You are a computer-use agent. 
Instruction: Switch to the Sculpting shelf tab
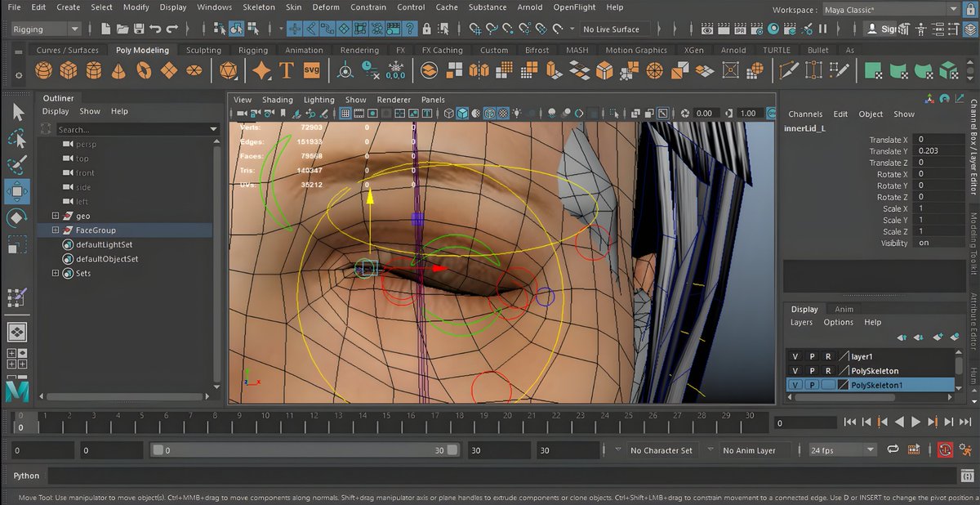coord(203,50)
